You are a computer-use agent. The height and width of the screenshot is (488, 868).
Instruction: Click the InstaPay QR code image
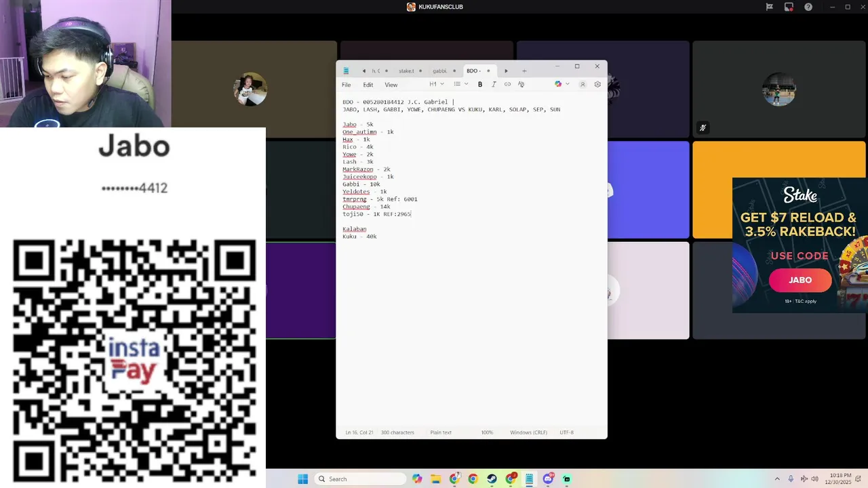(134, 361)
